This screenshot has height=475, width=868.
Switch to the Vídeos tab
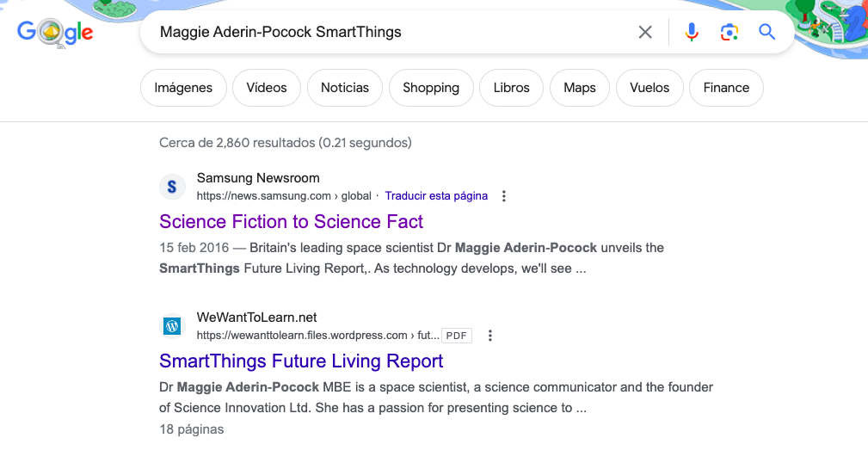pos(267,88)
